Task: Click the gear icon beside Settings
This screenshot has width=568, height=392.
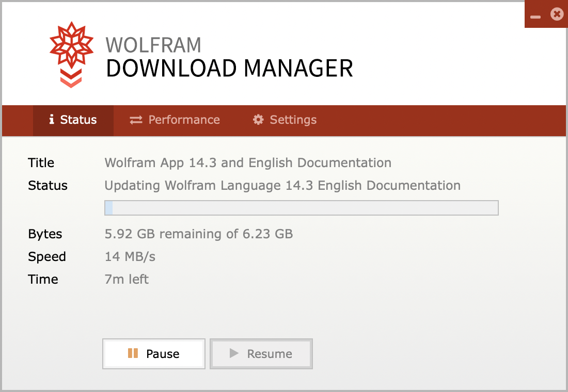Action: (x=258, y=120)
